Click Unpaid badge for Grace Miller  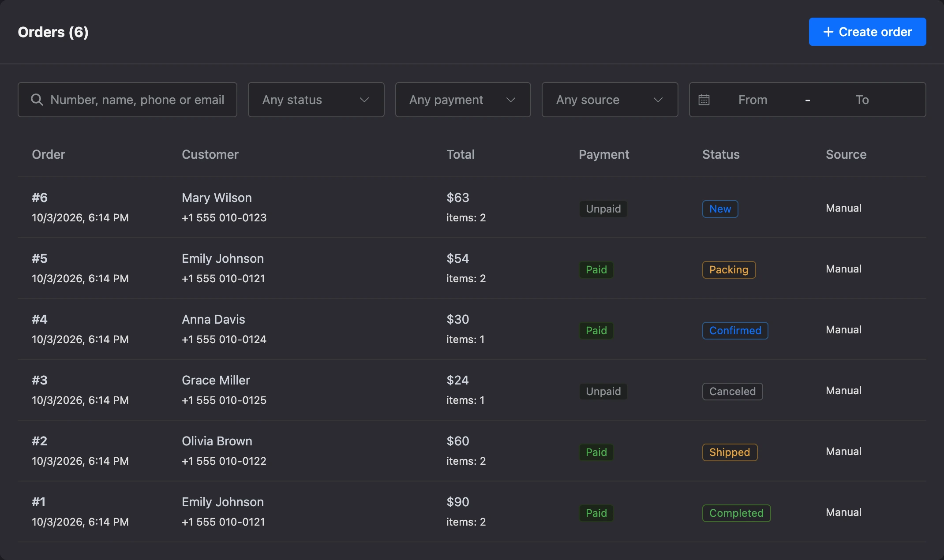[603, 392]
